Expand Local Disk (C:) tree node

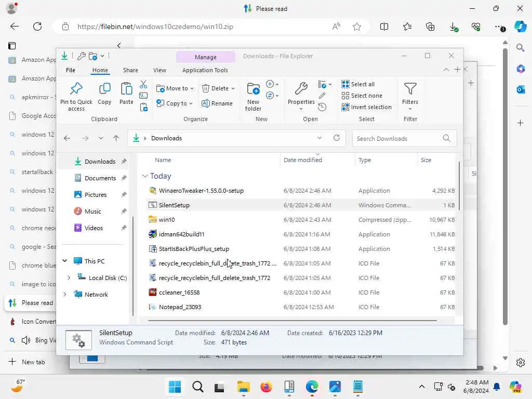coord(69,277)
